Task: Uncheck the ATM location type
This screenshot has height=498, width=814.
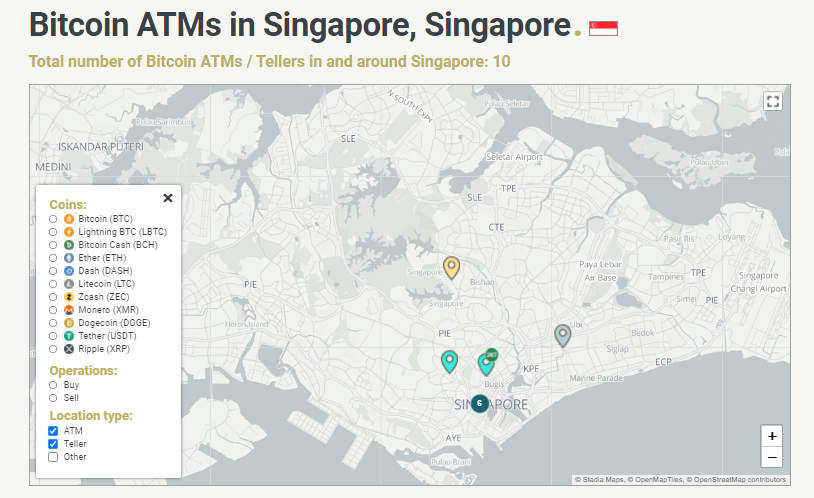Action: tap(53, 431)
